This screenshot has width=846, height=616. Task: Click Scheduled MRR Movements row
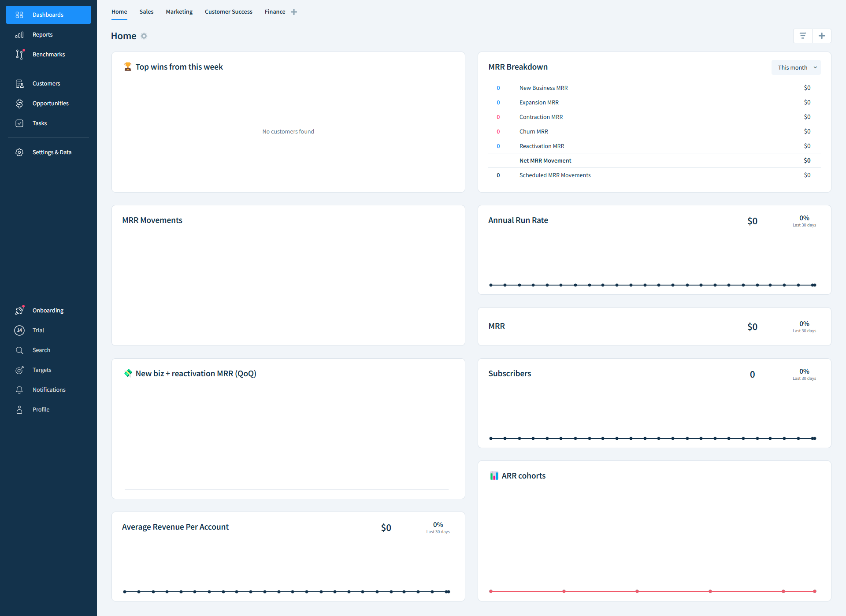coord(555,175)
